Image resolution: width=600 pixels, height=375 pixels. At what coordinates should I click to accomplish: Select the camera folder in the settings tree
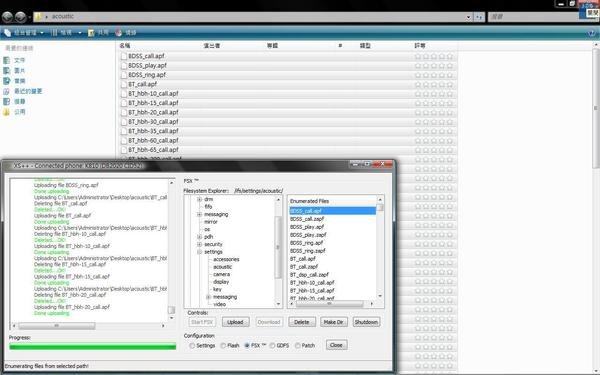222,274
